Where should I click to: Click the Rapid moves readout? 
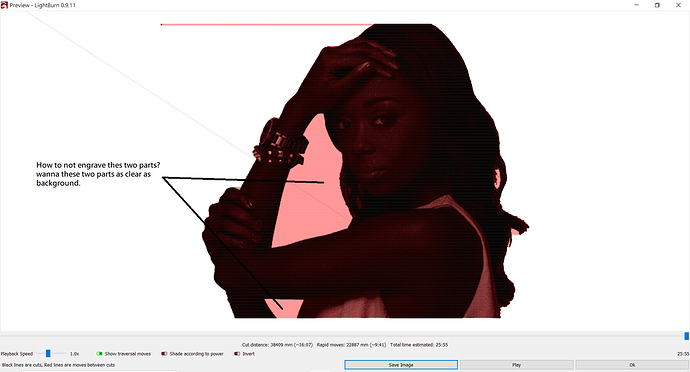352,345
